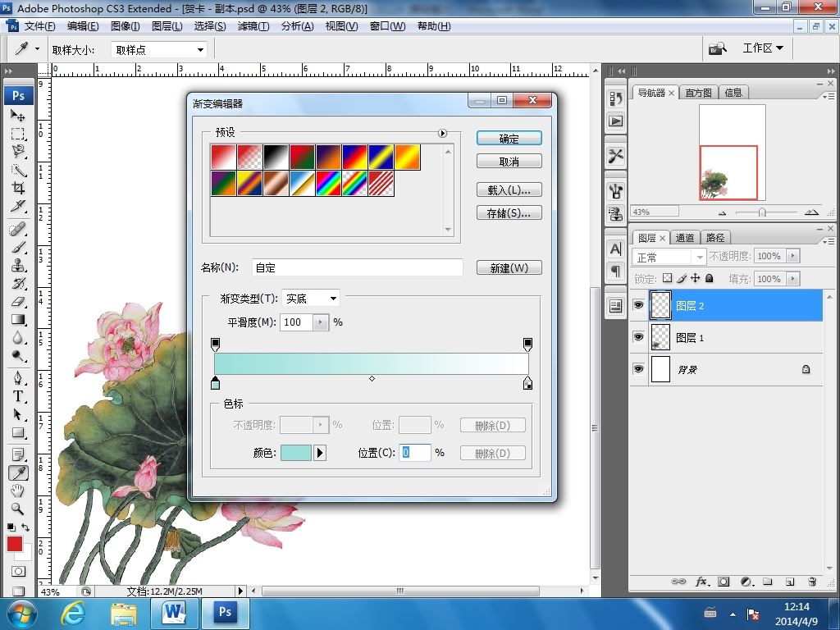
Task: Open the 工作区 workspace dropdown
Action: [x=763, y=48]
